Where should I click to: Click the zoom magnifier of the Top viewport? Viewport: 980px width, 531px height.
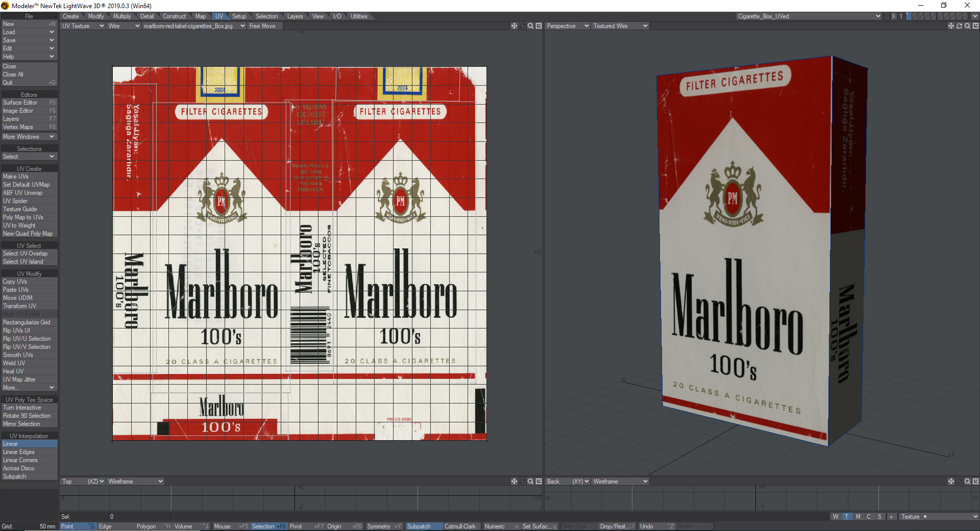[x=530, y=482]
